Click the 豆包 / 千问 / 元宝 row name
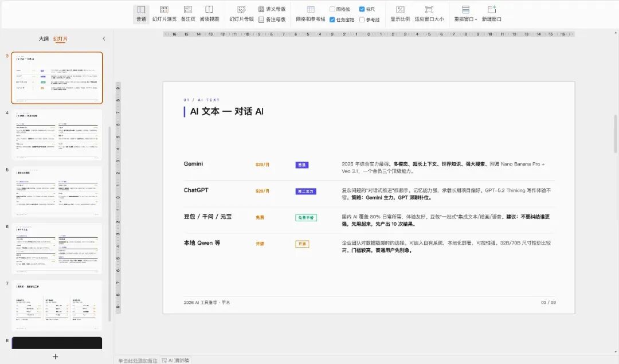 207,217
